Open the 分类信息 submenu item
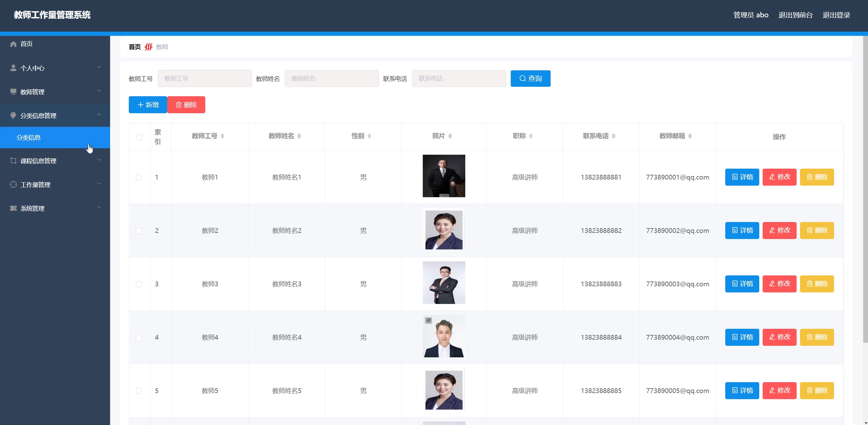This screenshot has width=868, height=425. tap(29, 138)
